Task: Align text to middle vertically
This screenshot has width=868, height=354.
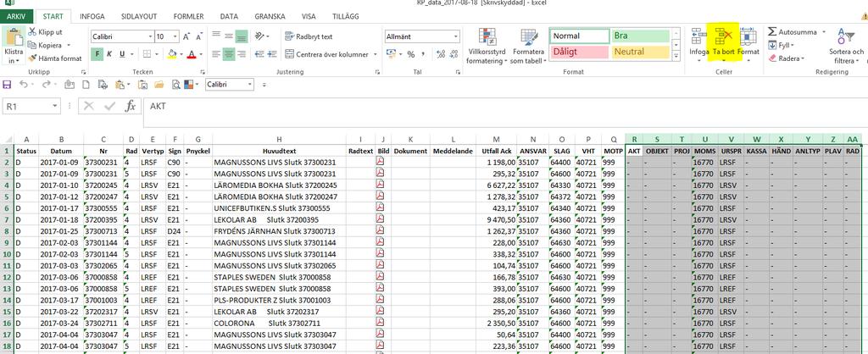Action: 229,36
